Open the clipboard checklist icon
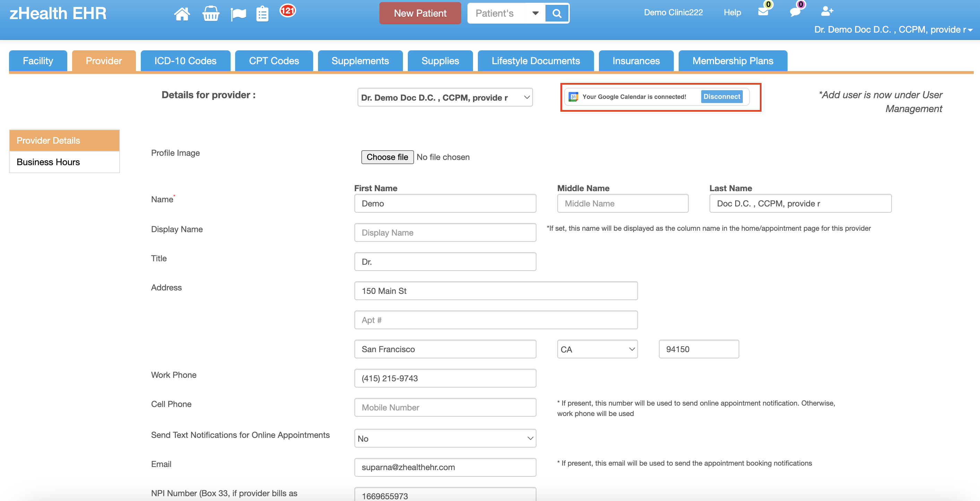Screen dimensions: 980x501 (262, 14)
